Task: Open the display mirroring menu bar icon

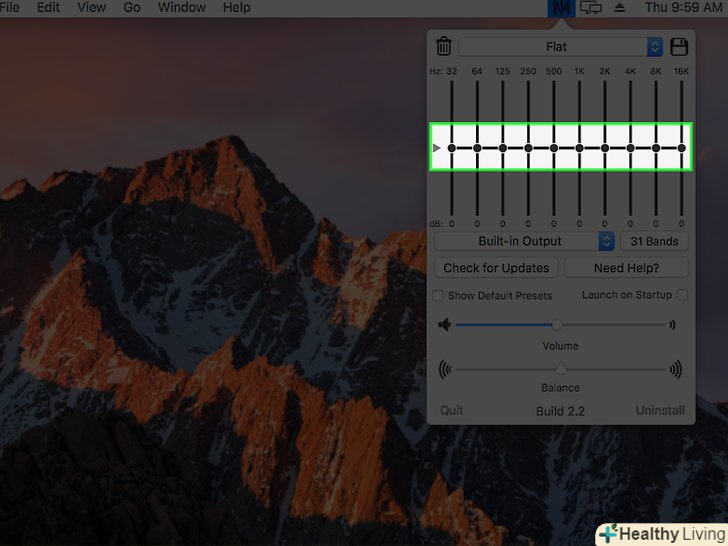Action: click(591, 8)
